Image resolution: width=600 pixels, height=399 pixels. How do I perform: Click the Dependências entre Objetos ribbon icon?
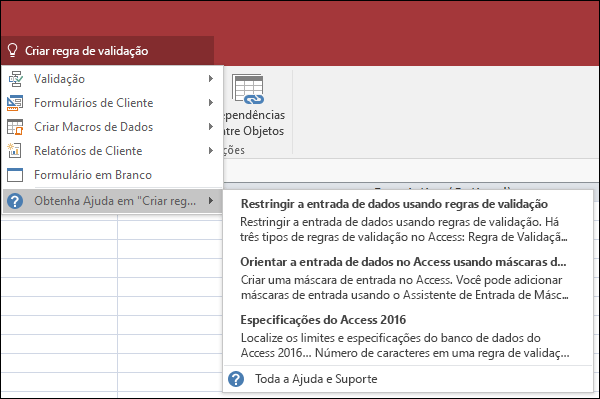[248, 90]
